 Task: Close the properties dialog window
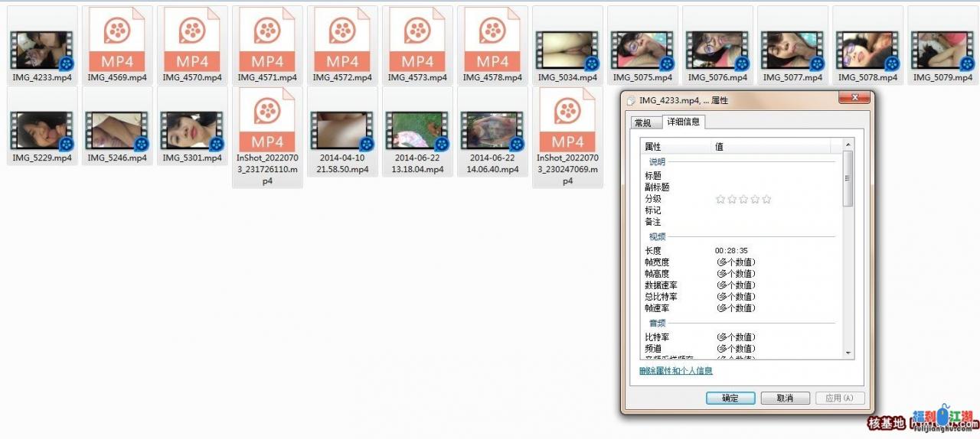click(x=853, y=99)
